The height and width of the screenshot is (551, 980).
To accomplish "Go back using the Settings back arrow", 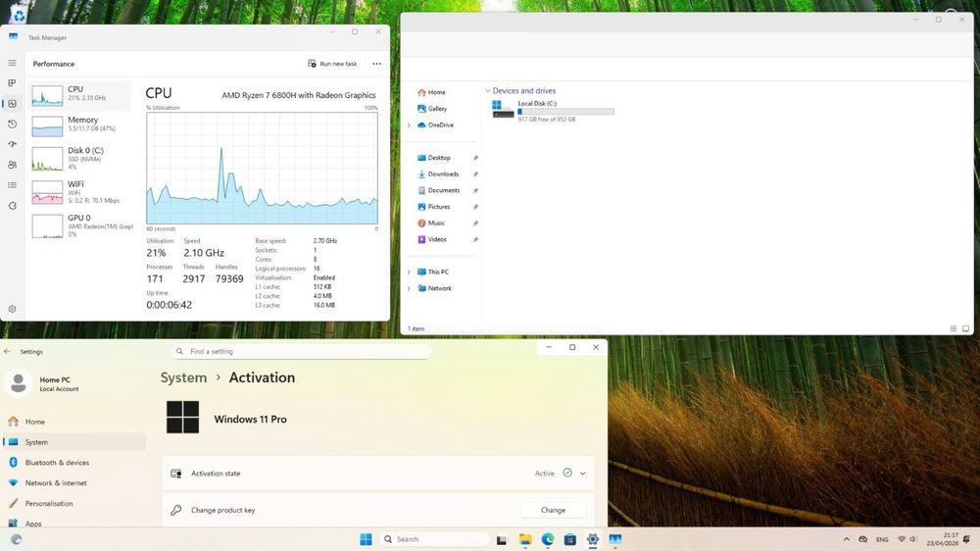I will (8, 352).
